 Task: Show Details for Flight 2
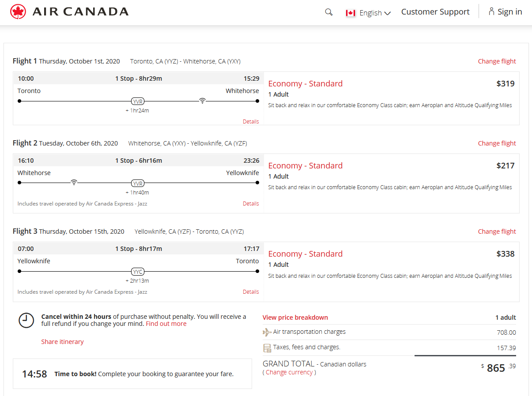[x=251, y=204]
